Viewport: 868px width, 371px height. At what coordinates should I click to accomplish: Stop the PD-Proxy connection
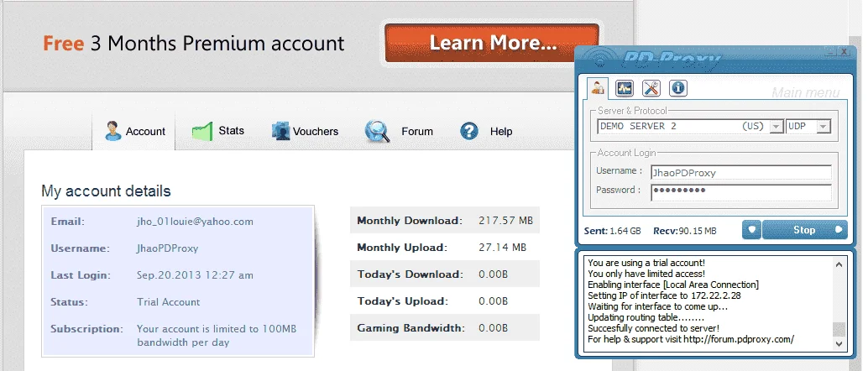(x=804, y=230)
